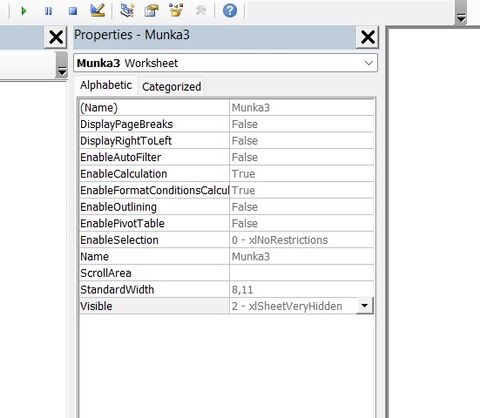Click the Munka3 value of (Name)
This screenshot has width=480, height=418.
(x=251, y=108)
